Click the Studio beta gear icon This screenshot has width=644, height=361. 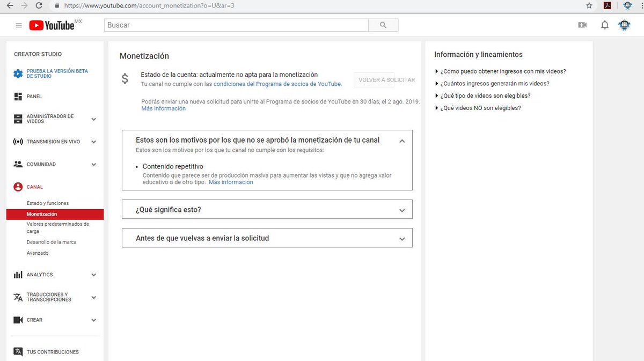[x=18, y=73]
